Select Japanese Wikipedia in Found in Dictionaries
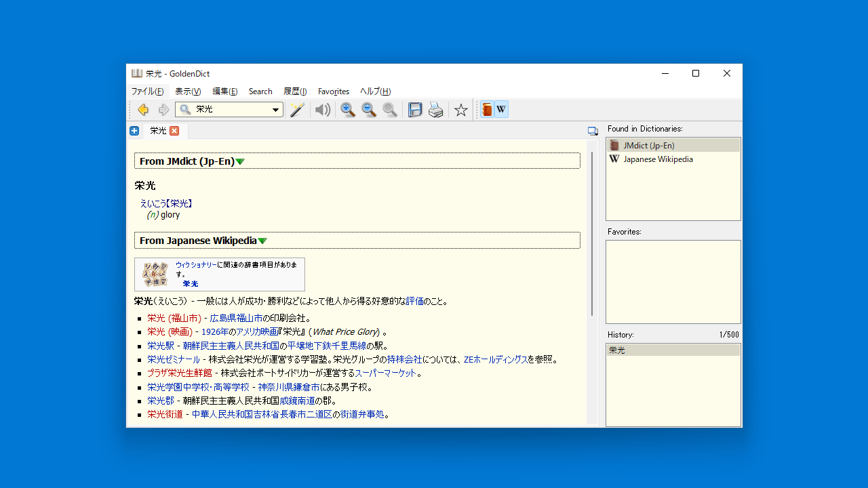 (x=673, y=159)
